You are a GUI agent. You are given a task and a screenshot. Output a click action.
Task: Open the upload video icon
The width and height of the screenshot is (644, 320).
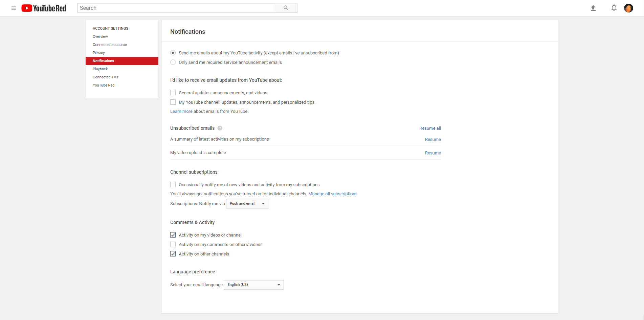click(x=593, y=8)
